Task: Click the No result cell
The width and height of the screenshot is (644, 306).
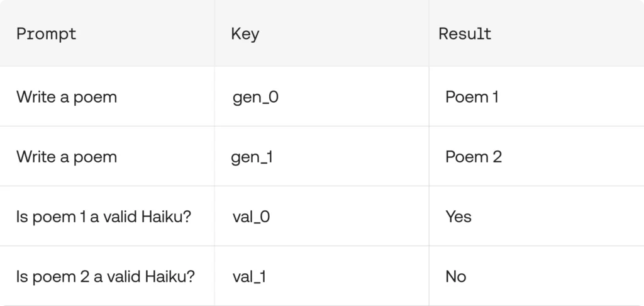Action: point(456,276)
